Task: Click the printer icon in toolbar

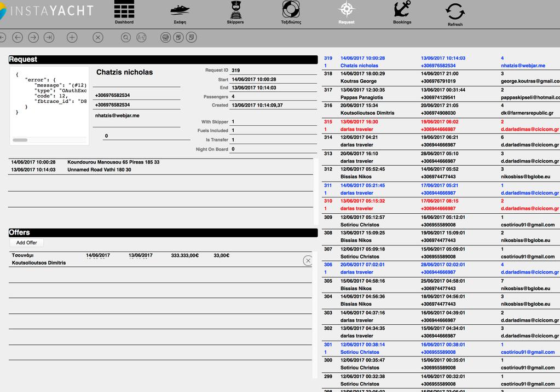Action: tap(165, 38)
